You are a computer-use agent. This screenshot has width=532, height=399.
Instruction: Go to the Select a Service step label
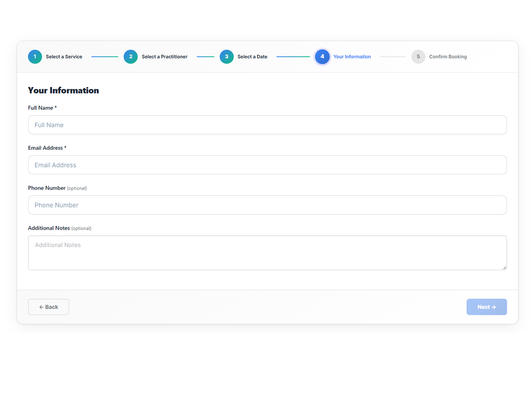64,57
